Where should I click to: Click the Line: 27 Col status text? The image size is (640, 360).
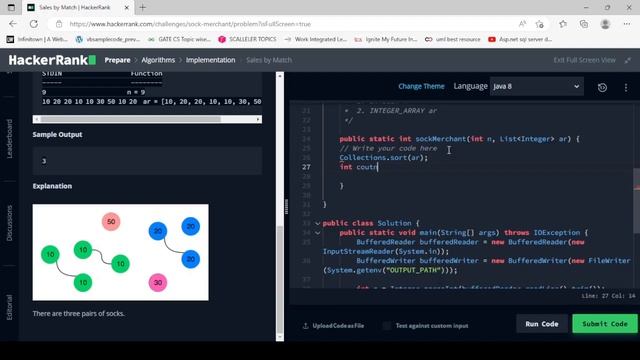[x=608, y=296]
